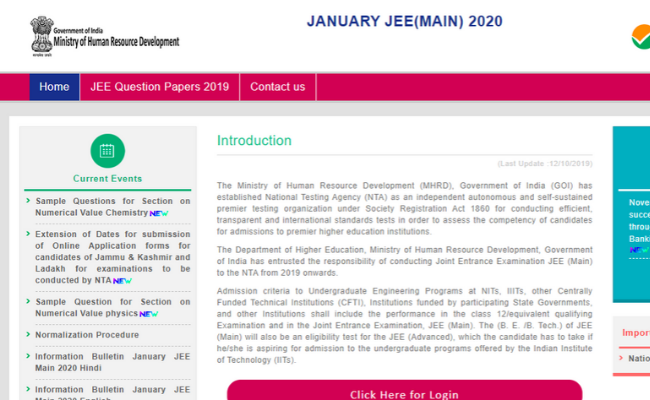Image resolution: width=650 pixels, height=400 pixels.
Task: Click NEW badge beside Numerical Value physics
Action: tap(148, 314)
